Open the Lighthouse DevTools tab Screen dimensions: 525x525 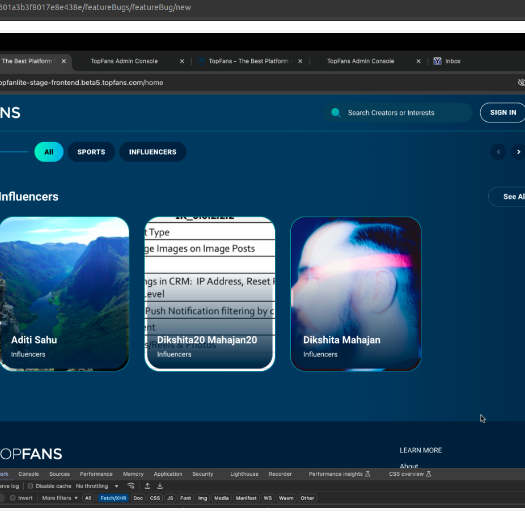click(x=244, y=474)
